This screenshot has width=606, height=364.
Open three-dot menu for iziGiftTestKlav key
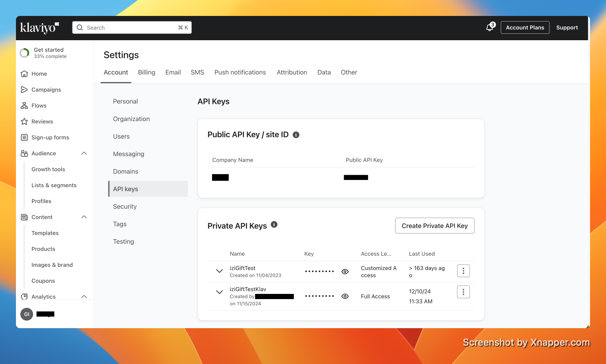point(463,292)
